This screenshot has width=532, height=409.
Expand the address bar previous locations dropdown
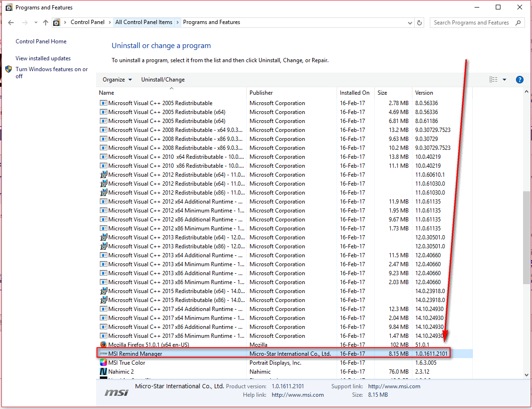[410, 23]
